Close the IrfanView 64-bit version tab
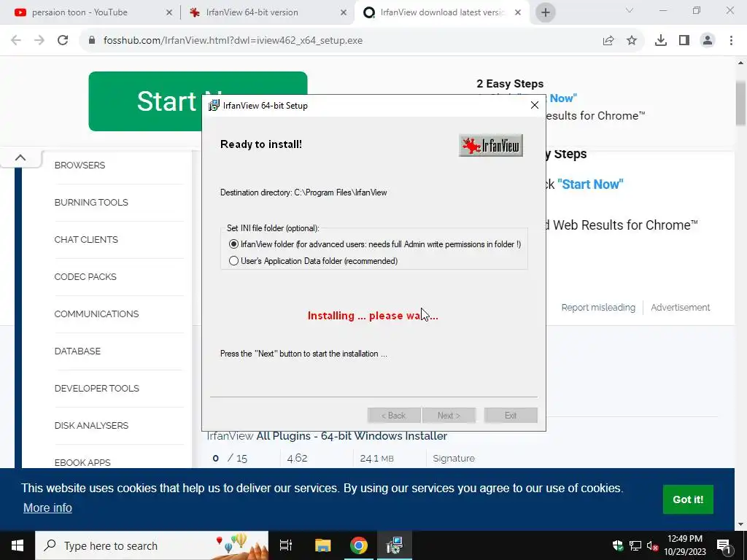Screen dimensions: 747x560 point(344,13)
